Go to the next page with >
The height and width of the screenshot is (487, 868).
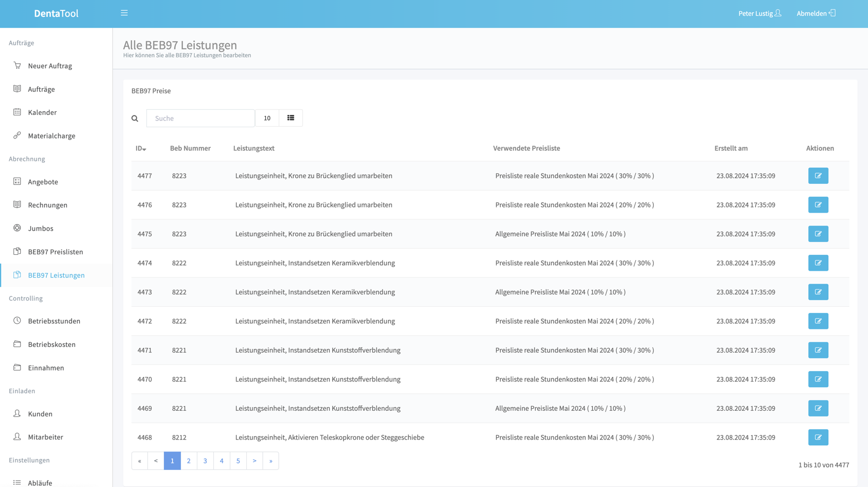tap(254, 461)
